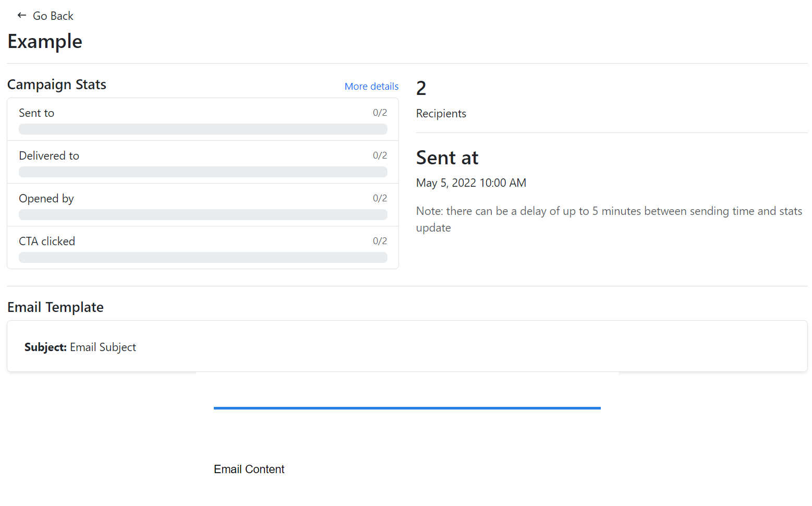Select the Delivered to label
The height and width of the screenshot is (506, 812).
click(49, 156)
